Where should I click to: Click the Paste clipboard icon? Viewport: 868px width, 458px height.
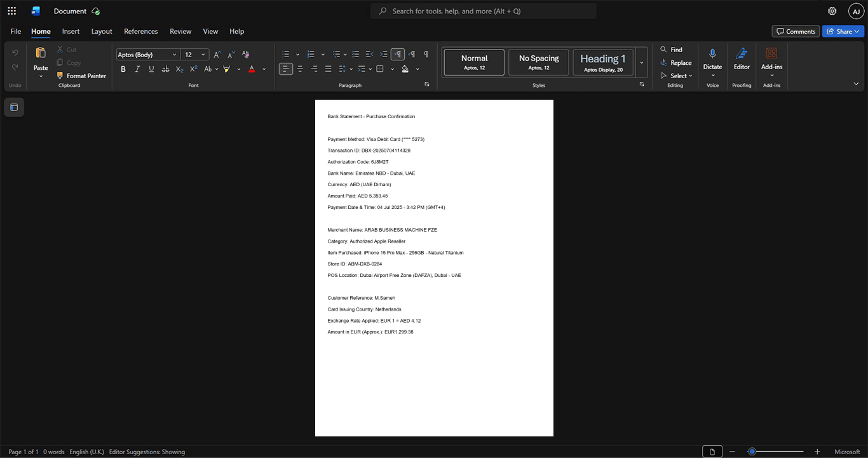(x=41, y=53)
